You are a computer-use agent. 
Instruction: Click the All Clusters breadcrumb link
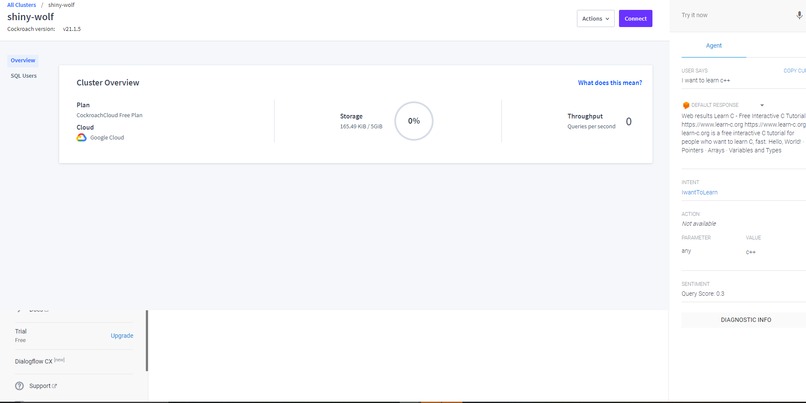[22, 5]
